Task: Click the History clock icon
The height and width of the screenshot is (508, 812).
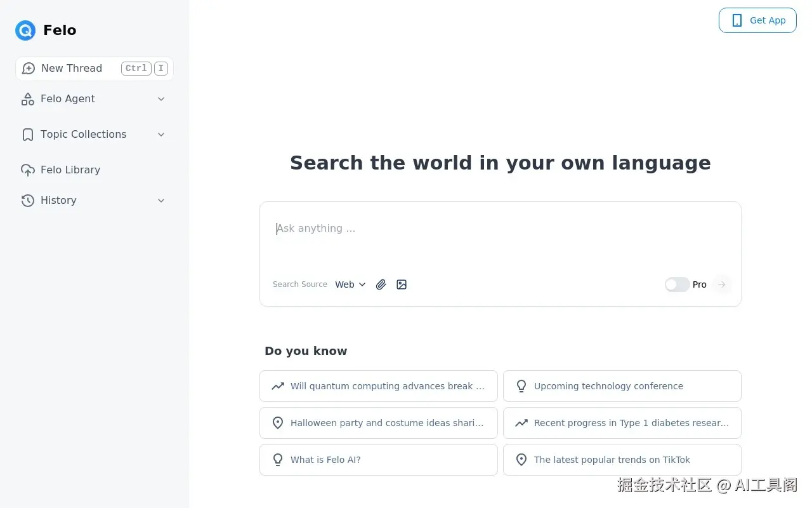Action: pyautogui.click(x=28, y=201)
